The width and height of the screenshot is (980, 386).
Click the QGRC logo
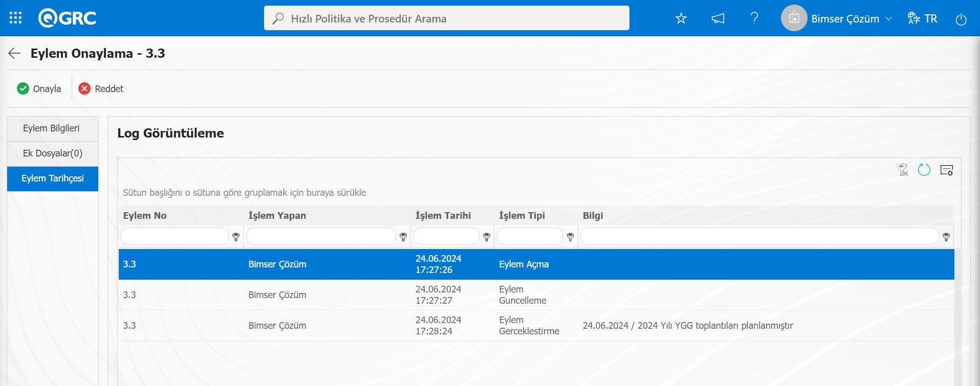(x=67, y=18)
